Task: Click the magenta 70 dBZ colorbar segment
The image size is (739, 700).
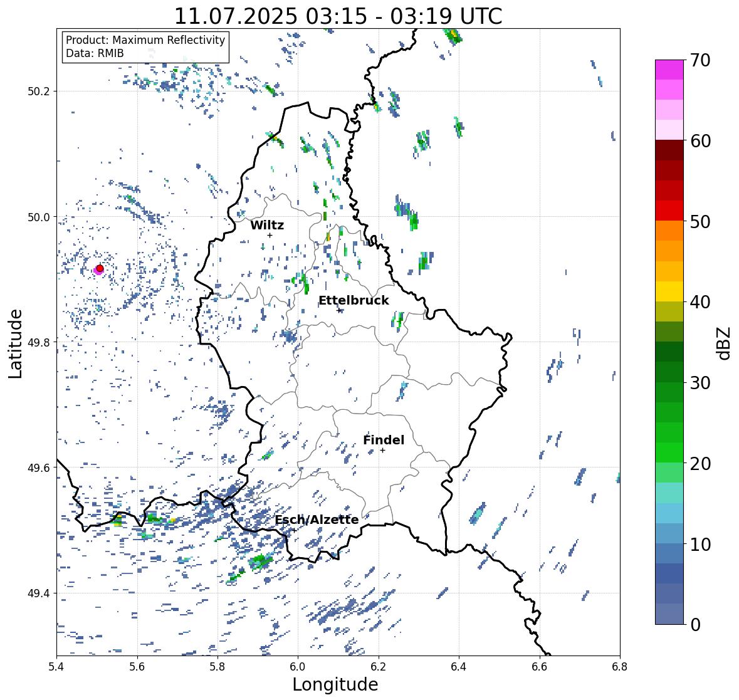Action: [669, 70]
